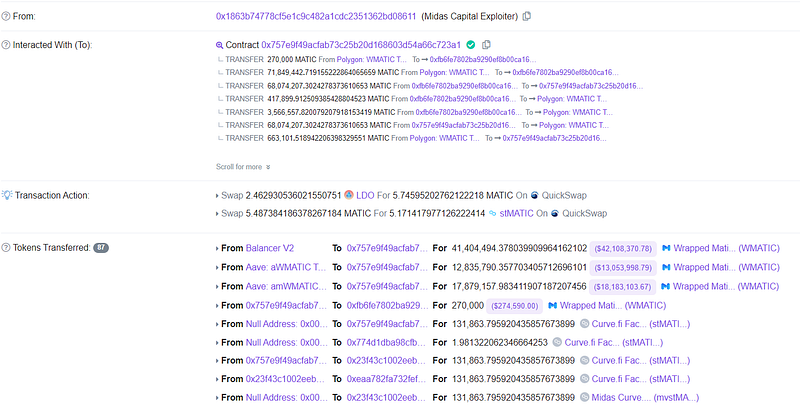This screenshot has height=406, width=800.
Task: Click the Tokens Transferred help icon
Action: (6, 247)
